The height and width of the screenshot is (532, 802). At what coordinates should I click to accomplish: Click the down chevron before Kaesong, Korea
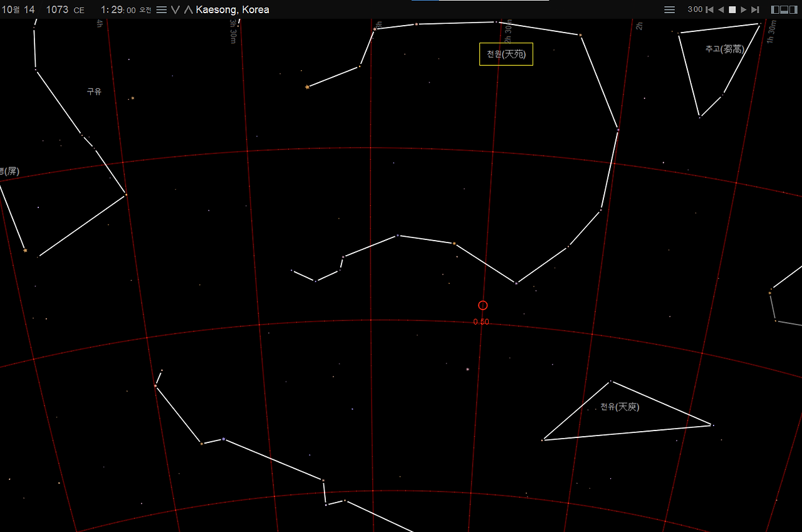click(x=175, y=9)
